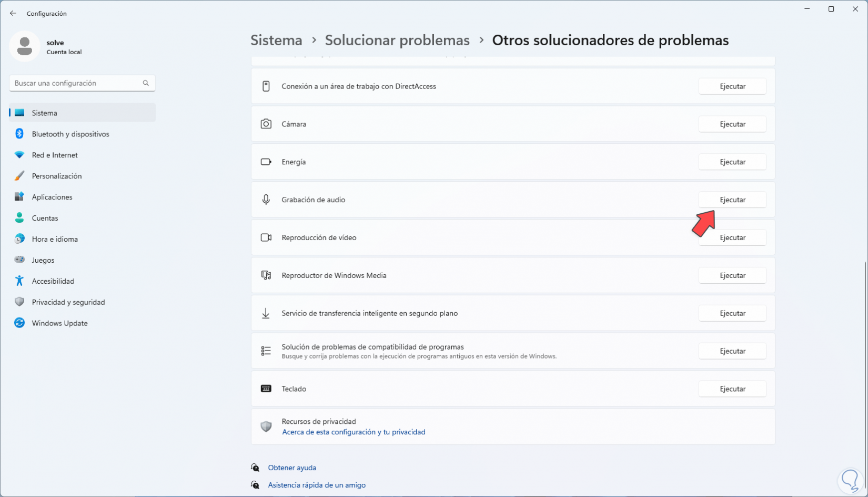Click the Juegos controller icon
Viewport: 868px width, 497px height.
point(19,260)
